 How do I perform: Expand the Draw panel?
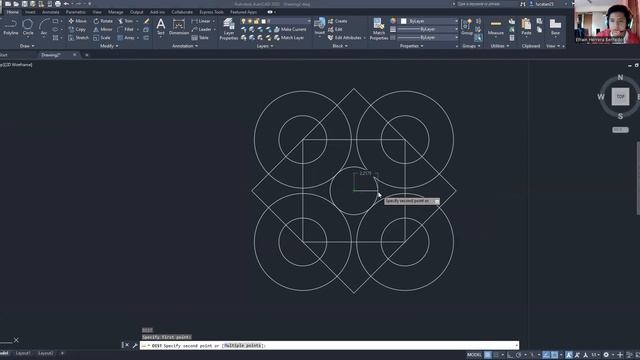point(27,46)
